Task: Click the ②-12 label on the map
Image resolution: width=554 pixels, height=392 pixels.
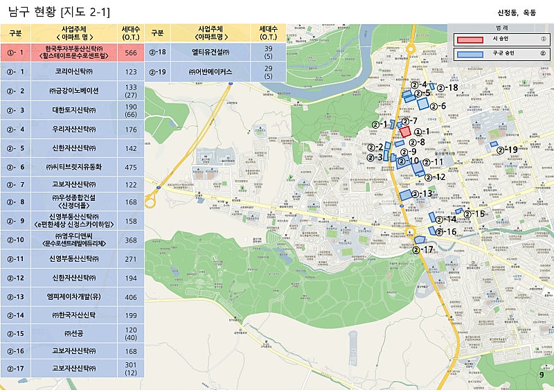Action: point(435,177)
